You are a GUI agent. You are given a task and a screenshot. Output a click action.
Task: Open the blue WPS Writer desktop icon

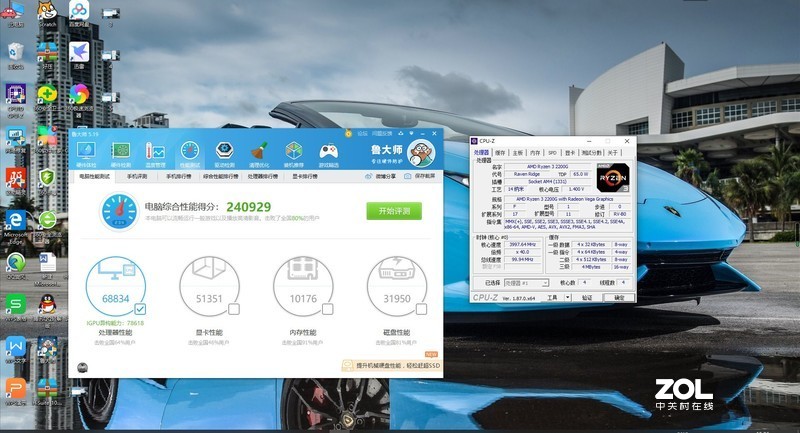pos(16,346)
